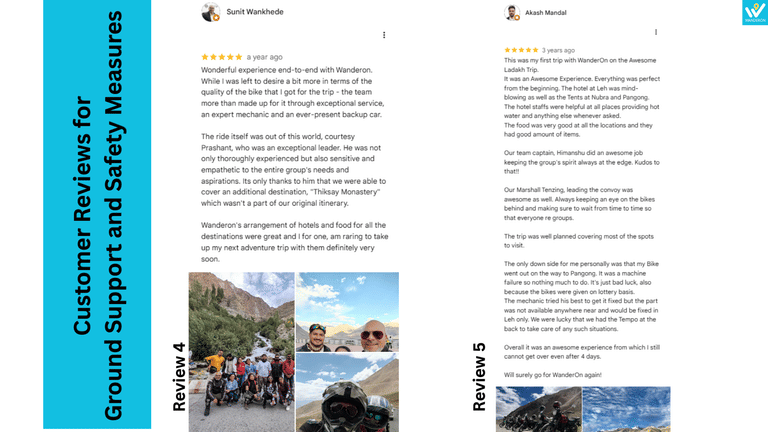Click the 'a year ago' timestamp
Viewport: 768px width, 432px height.
point(264,57)
